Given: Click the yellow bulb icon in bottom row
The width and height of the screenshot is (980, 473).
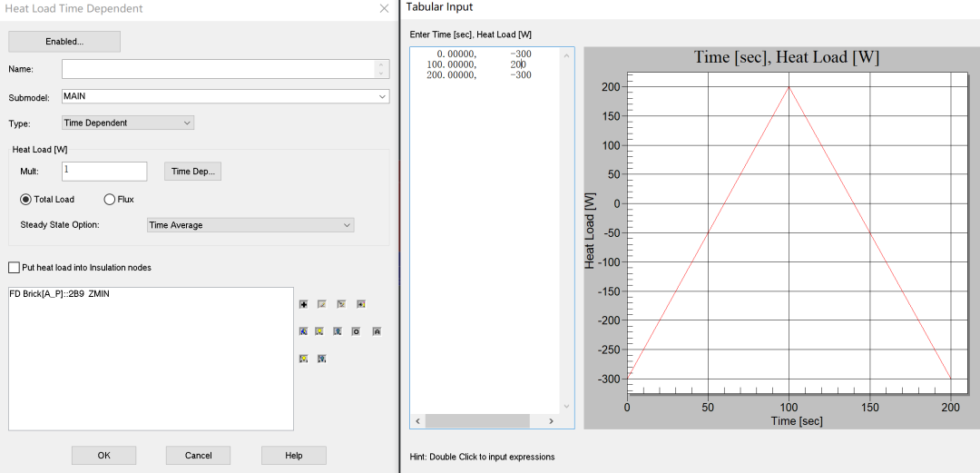Looking at the screenshot, I should (303, 359).
